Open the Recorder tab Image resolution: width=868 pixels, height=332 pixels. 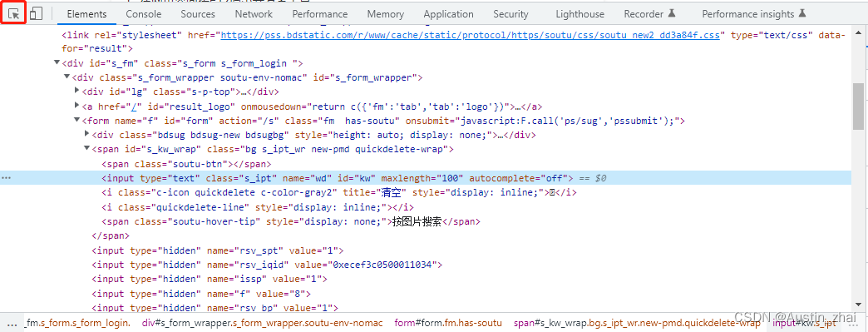point(650,14)
